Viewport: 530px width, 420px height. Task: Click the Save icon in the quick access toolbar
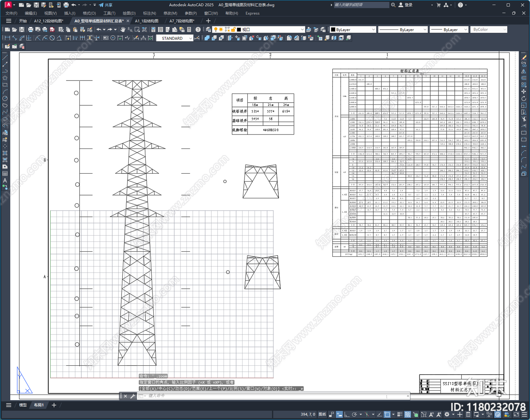click(x=36, y=5)
